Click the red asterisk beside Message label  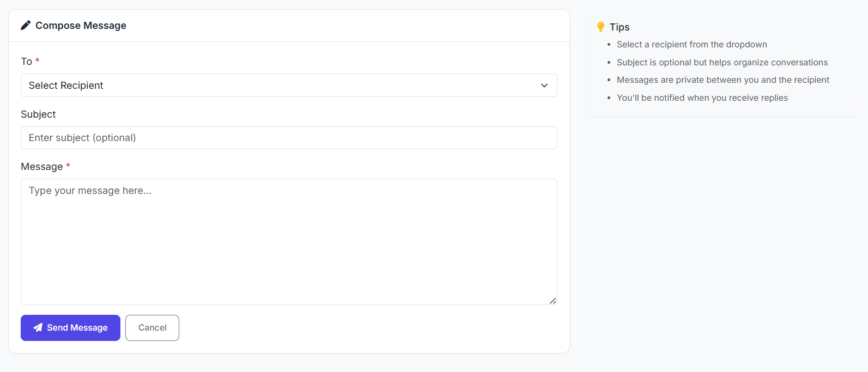click(x=68, y=166)
